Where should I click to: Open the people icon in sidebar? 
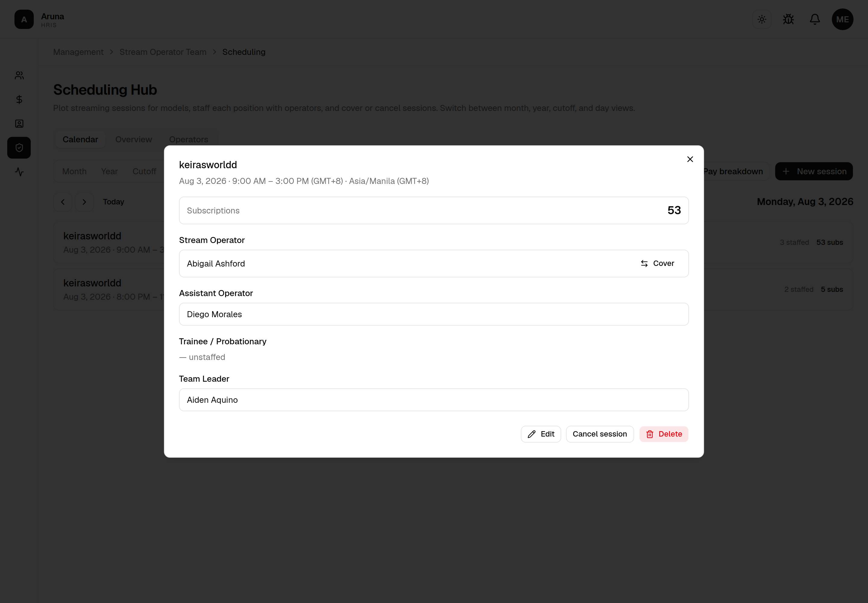[x=19, y=76]
